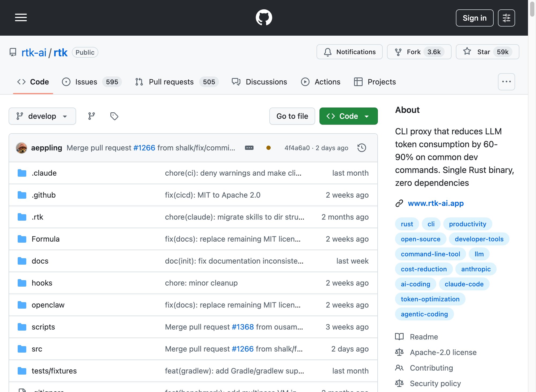Click the link chain icon beside website
This screenshot has width=536, height=392.
click(399, 203)
